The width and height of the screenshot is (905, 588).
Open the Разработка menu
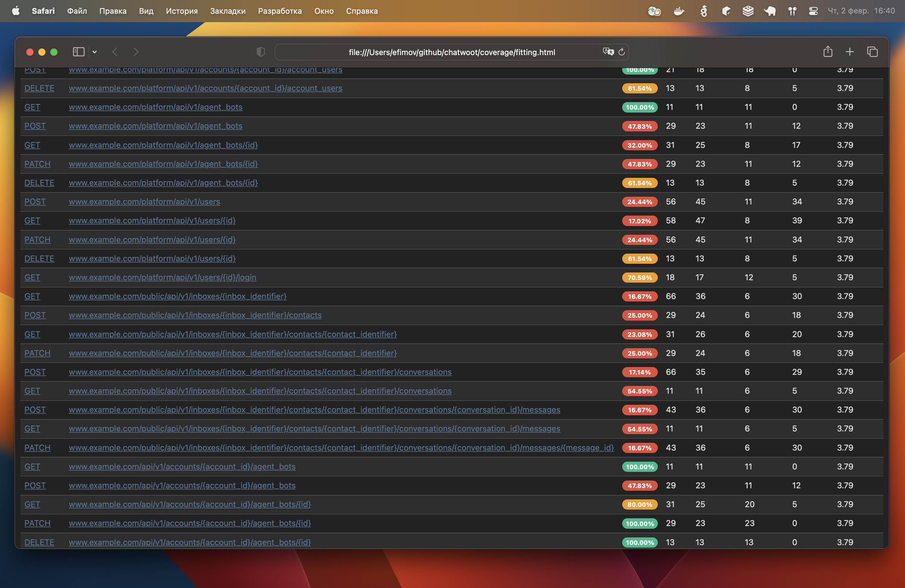tap(280, 11)
